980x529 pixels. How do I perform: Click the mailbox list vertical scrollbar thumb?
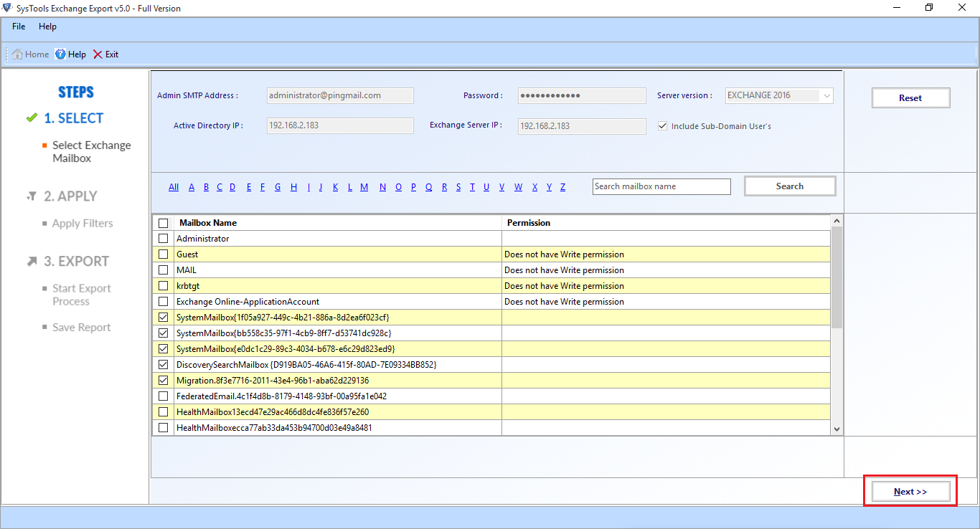[837, 278]
